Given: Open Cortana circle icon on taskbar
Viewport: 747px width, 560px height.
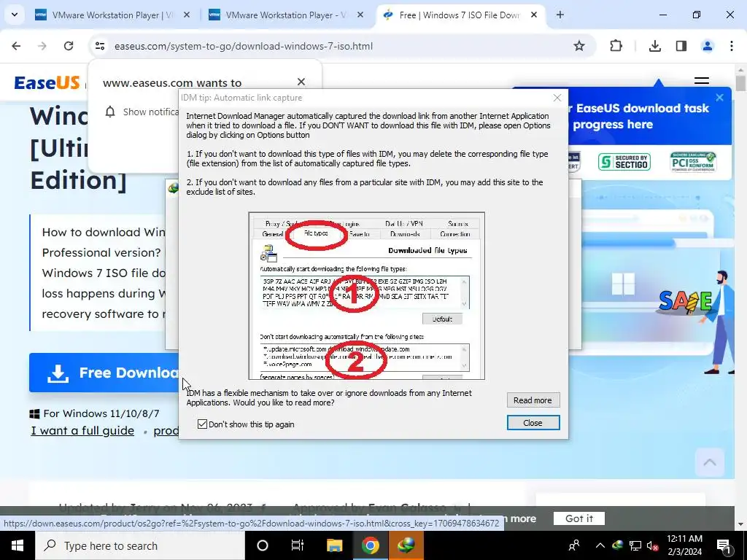Looking at the screenshot, I should [262, 545].
